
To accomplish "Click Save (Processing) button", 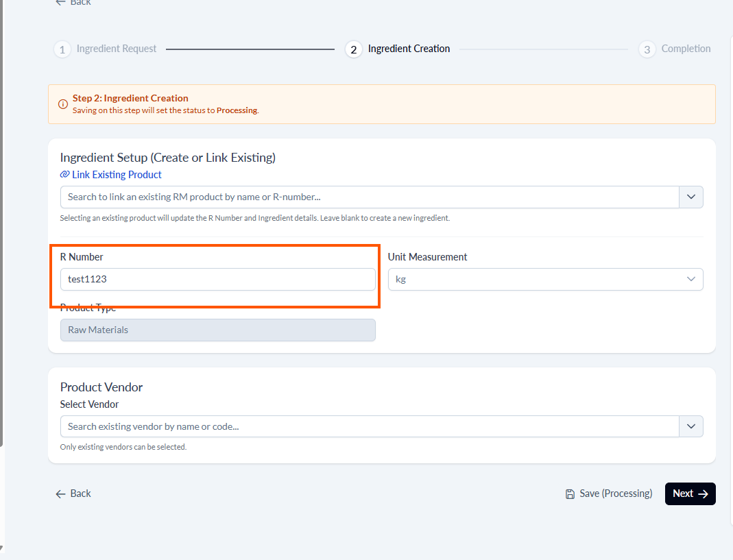I will (609, 494).
